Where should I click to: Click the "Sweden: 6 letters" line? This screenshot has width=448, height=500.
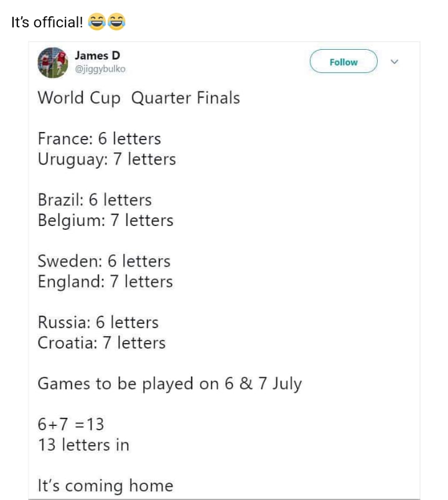click(104, 261)
